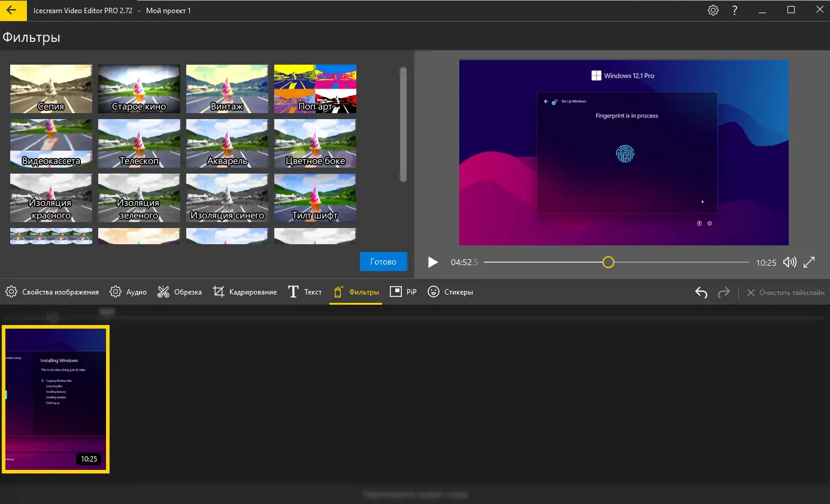
Task: Open Свойства изображения settings
Action: (52, 292)
